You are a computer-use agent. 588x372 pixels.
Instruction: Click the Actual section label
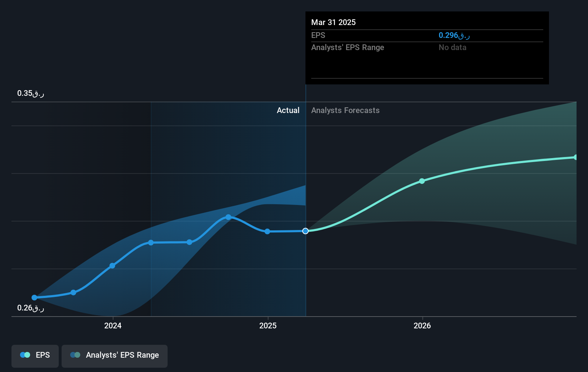click(x=288, y=110)
